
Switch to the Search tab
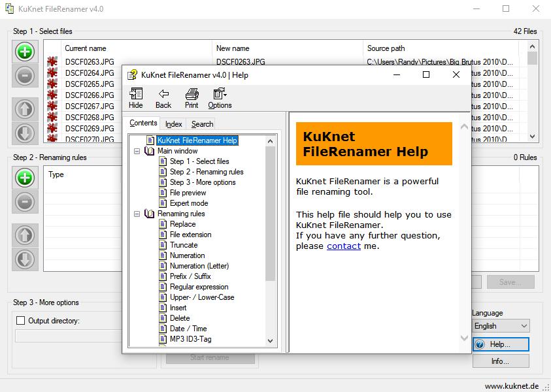click(x=203, y=124)
